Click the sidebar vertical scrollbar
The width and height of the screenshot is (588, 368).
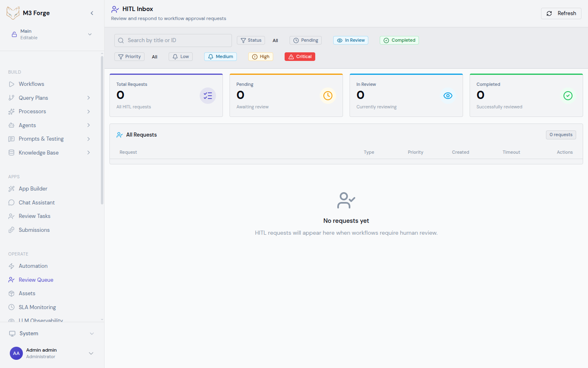point(102,131)
